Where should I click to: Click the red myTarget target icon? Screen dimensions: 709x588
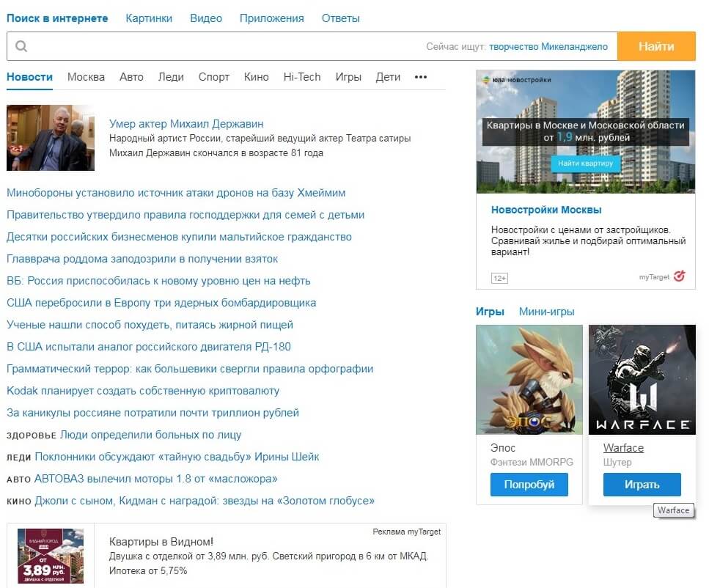point(681,277)
